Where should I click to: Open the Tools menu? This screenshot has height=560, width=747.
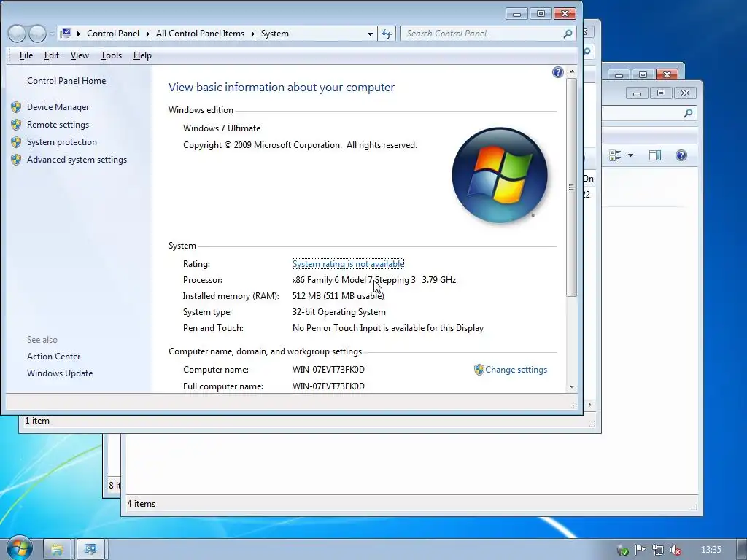coord(111,55)
